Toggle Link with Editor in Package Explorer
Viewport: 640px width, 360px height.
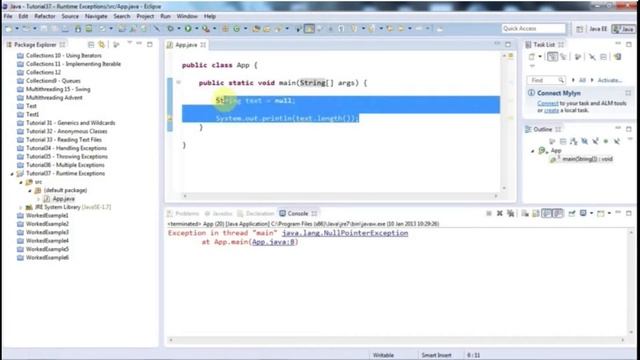(x=102, y=44)
